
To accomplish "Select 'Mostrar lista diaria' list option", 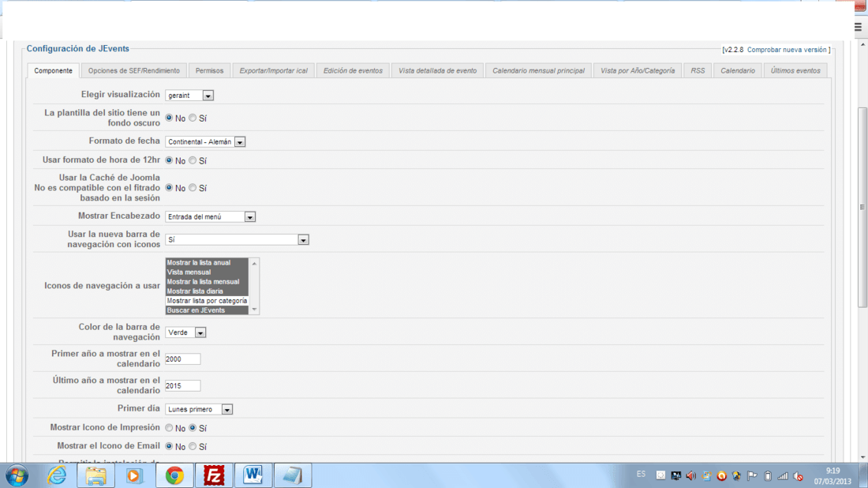I will [x=207, y=291].
